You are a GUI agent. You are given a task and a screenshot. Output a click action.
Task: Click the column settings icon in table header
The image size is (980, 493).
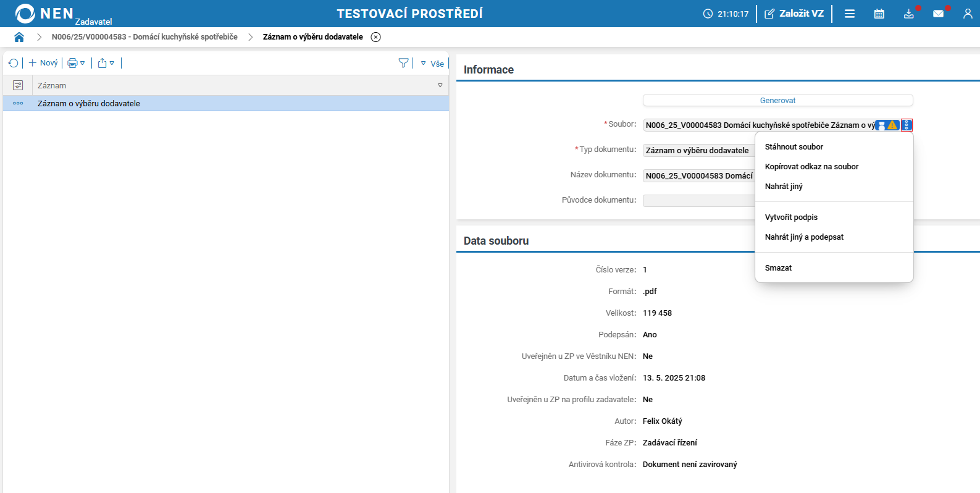(x=18, y=85)
